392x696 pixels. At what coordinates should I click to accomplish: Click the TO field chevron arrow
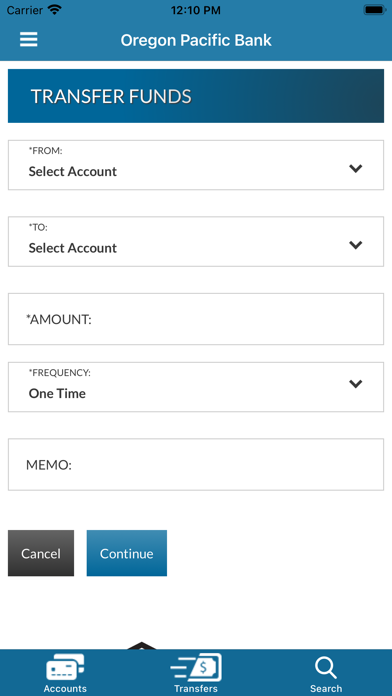click(x=356, y=245)
